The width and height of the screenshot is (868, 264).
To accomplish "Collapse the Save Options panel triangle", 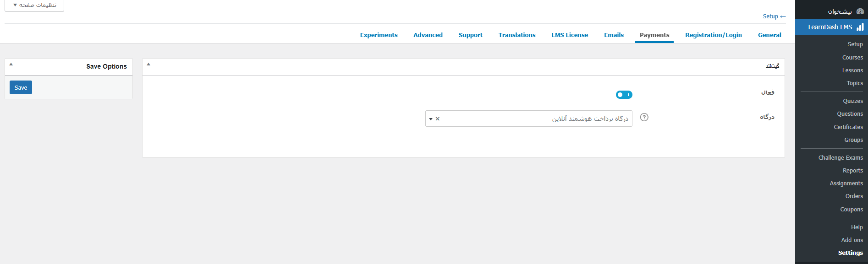I will (x=11, y=65).
